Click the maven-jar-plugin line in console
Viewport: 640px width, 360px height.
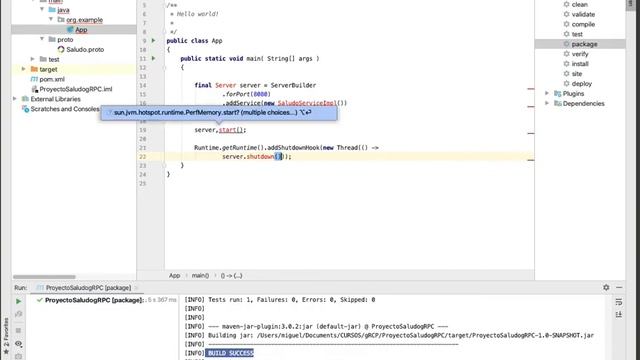(316, 327)
